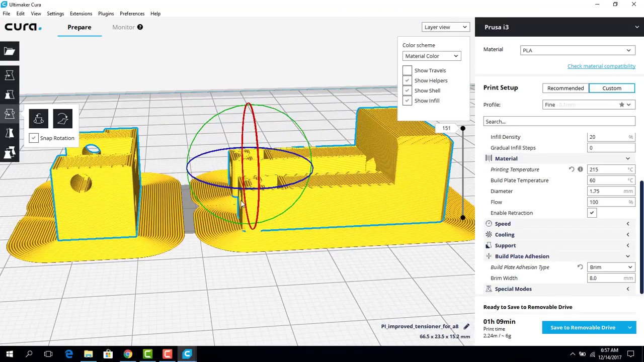Reset Build Plate Adhesion Type setting
This screenshot has height=362, width=644.
point(580,267)
